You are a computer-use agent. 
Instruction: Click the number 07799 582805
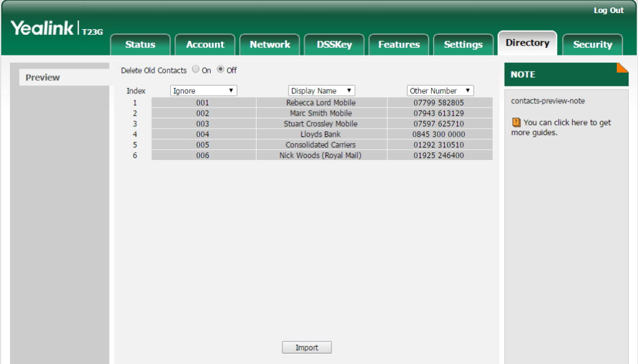tap(439, 103)
